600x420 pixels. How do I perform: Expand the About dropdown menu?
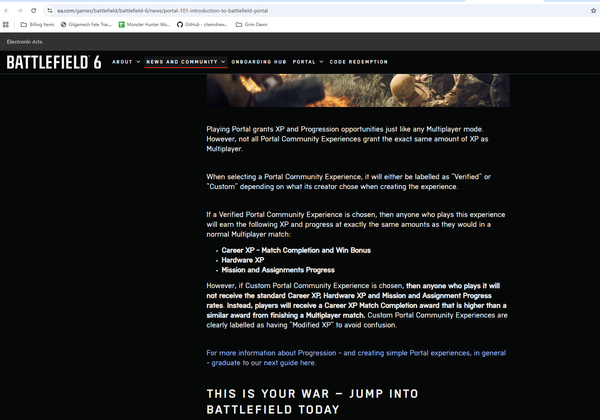pos(125,62)
